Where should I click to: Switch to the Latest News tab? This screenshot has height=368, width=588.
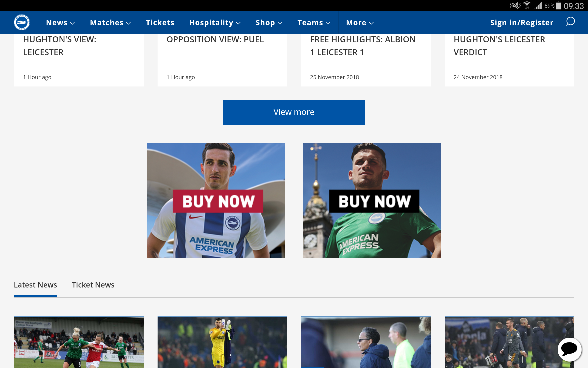(x=35, y=285)
